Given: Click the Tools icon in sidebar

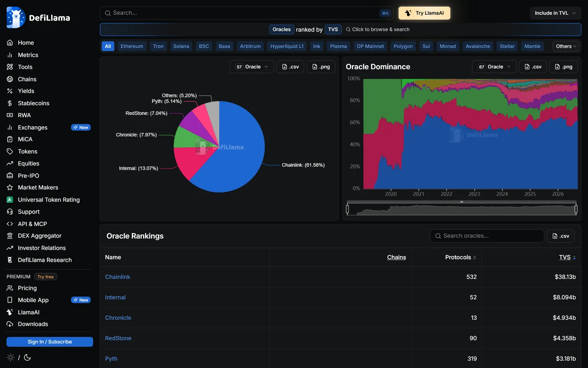Looking at the screenshot, I should (10, 67).
